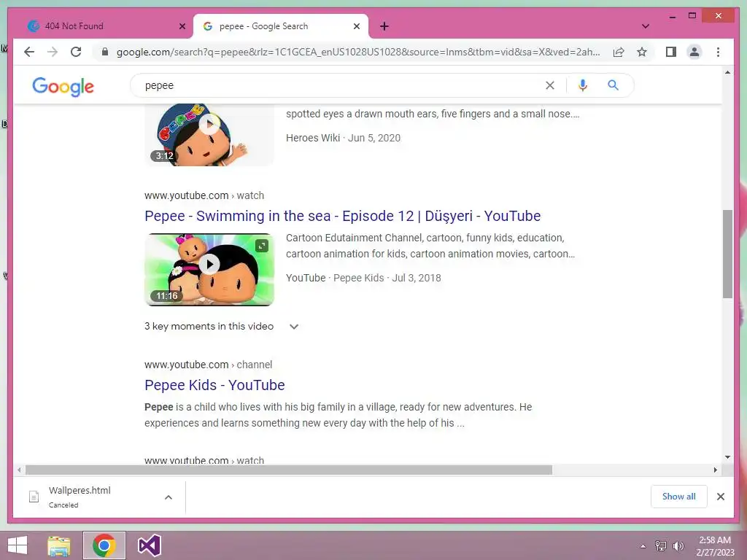Screen dimensions: 747x560
Task: Close the downloads bar
Action: point(720,497)
